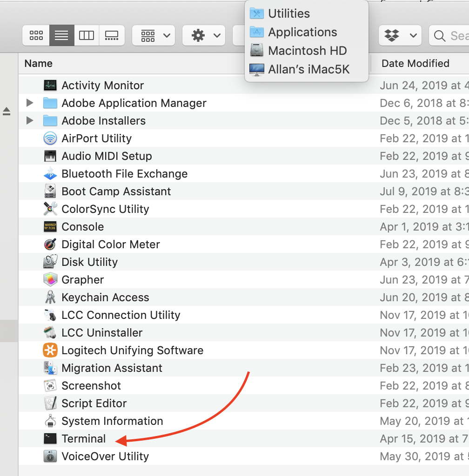Switch to gallery view
This screenshot has height=476, width=469.
(x=112, y=35)
